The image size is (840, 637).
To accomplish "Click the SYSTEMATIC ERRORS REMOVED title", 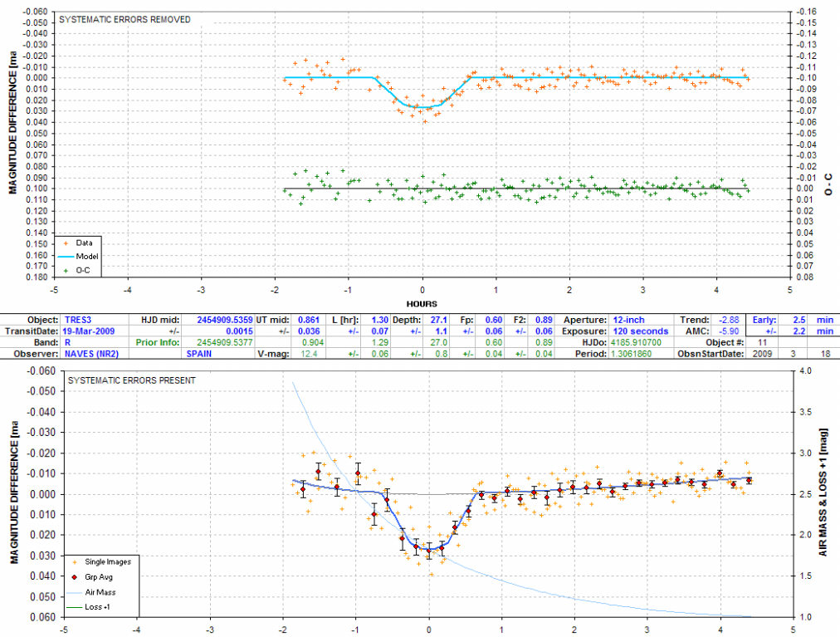I will point(125,19).
